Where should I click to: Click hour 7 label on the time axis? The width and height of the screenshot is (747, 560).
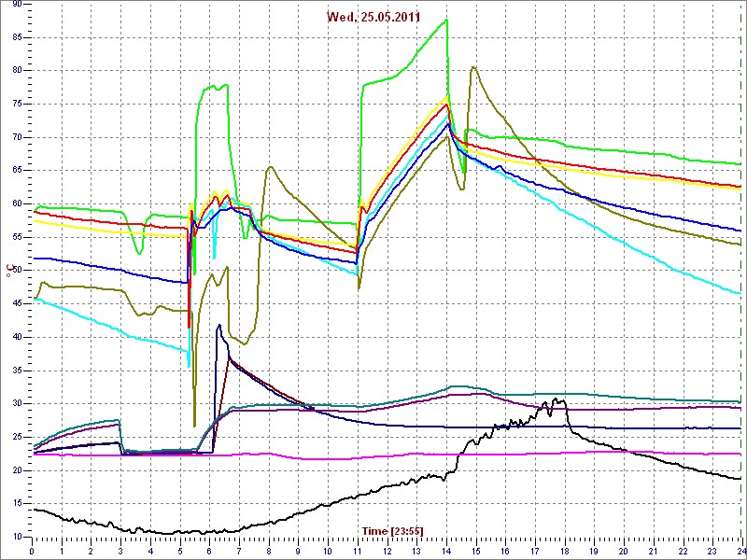tap(239, 551)
